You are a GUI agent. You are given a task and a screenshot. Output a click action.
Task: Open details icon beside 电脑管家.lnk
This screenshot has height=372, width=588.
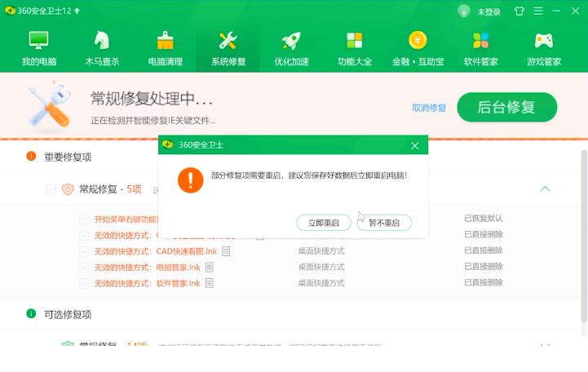click(x=210, y=267)
